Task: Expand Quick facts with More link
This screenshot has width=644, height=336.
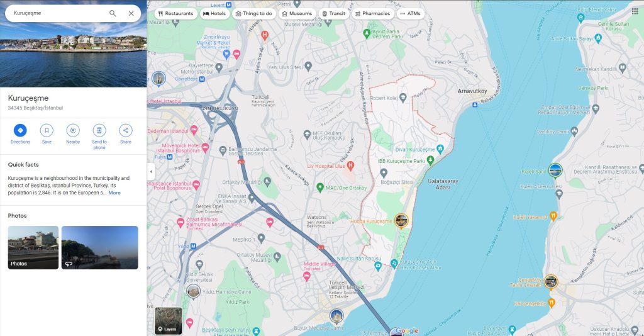Action: tap(114, 193)
